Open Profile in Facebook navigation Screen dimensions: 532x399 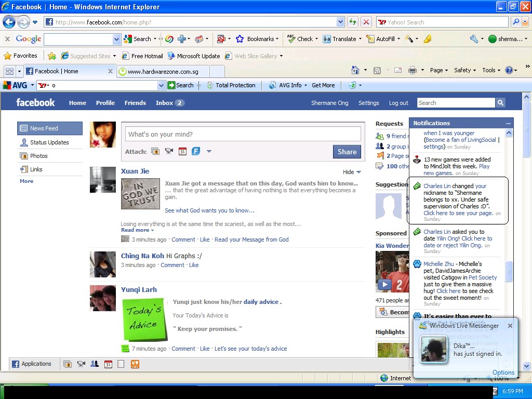tap(105, 103)
